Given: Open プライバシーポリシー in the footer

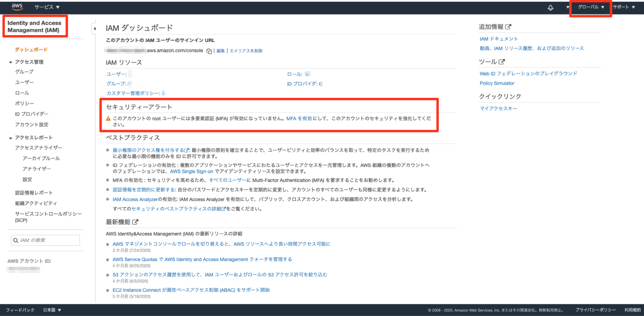Looking at the screenshot, I should (x=596, y=310).
